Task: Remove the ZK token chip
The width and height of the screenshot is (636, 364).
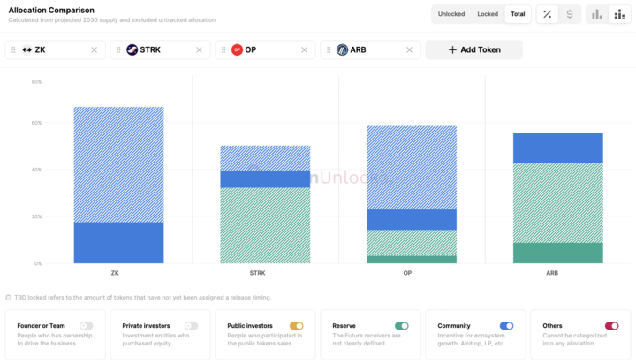Action: coord(95,49)
